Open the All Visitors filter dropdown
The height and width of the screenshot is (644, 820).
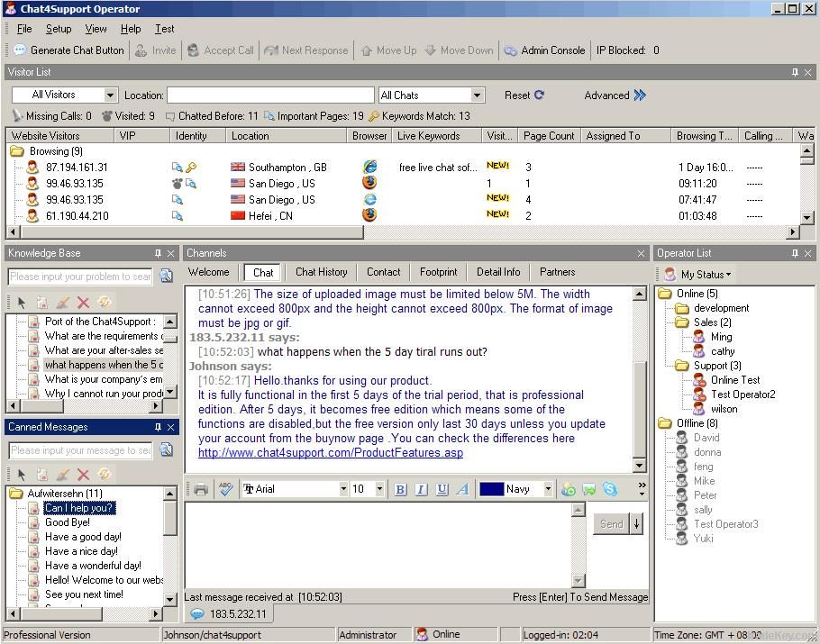tap(110, 95)
